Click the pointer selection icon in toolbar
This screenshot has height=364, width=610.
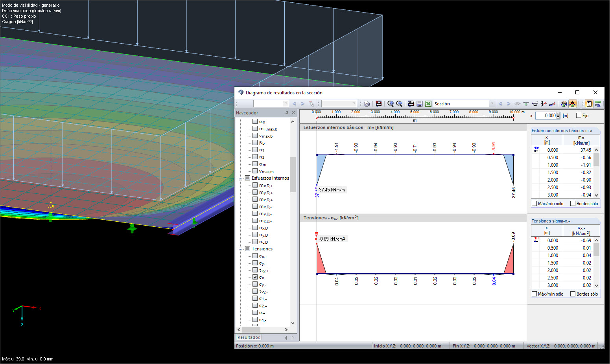coord(311,104)
